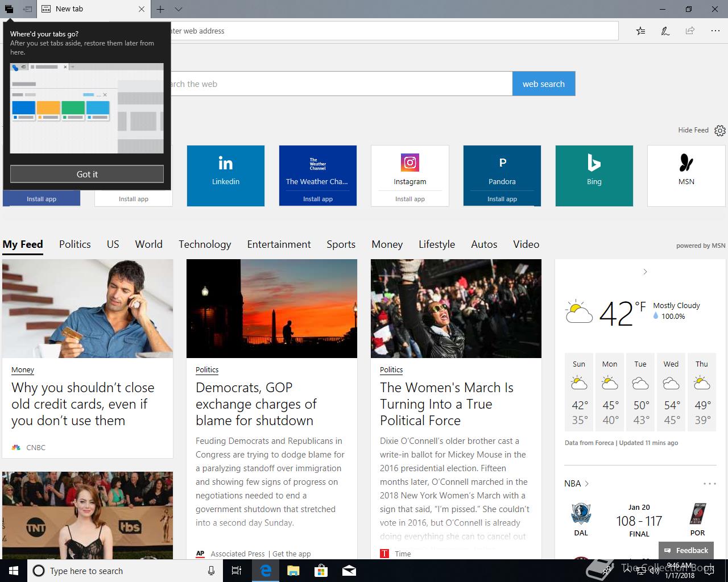The image size is (728, 582).
Task: Click the Dallas Mavericks team logo
Action: point(581,514)
